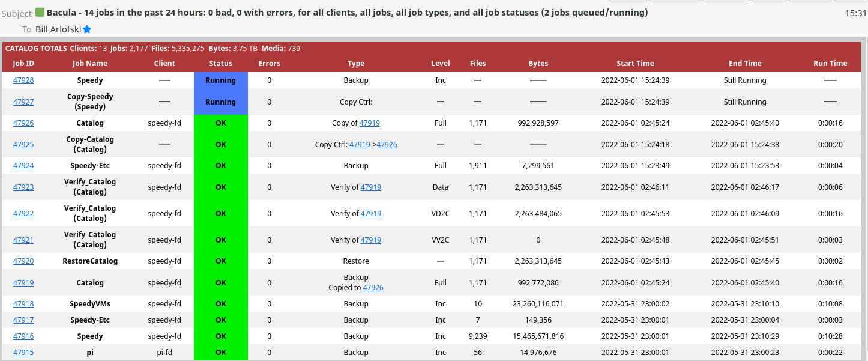Click the pi-fd client cell
This screenshot has height=361, width=868.
pyautogui.click(x=164, y=353)
